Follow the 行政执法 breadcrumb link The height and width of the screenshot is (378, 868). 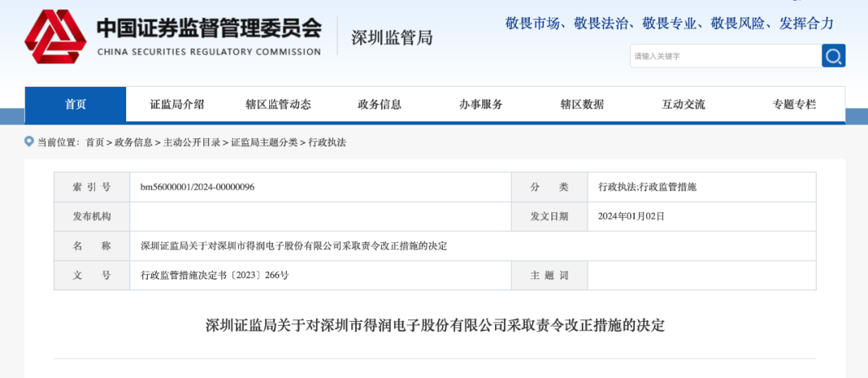pos(327,142)
